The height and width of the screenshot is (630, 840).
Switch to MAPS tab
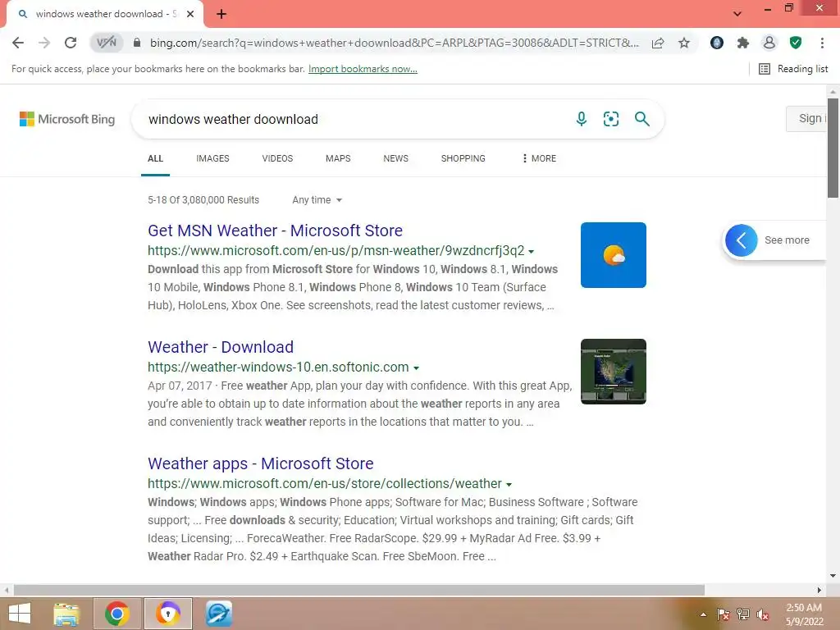(338, 158)
